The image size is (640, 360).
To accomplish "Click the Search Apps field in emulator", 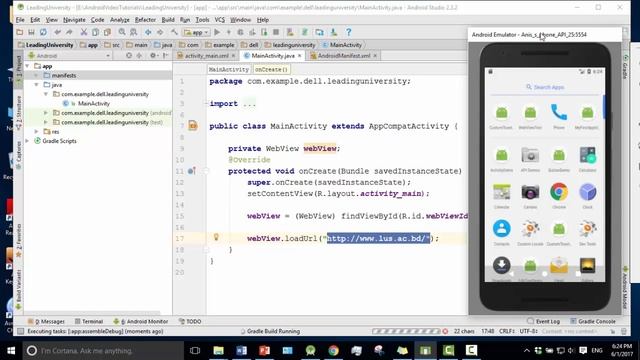I will pyautogui.click(x=545, y=87).
